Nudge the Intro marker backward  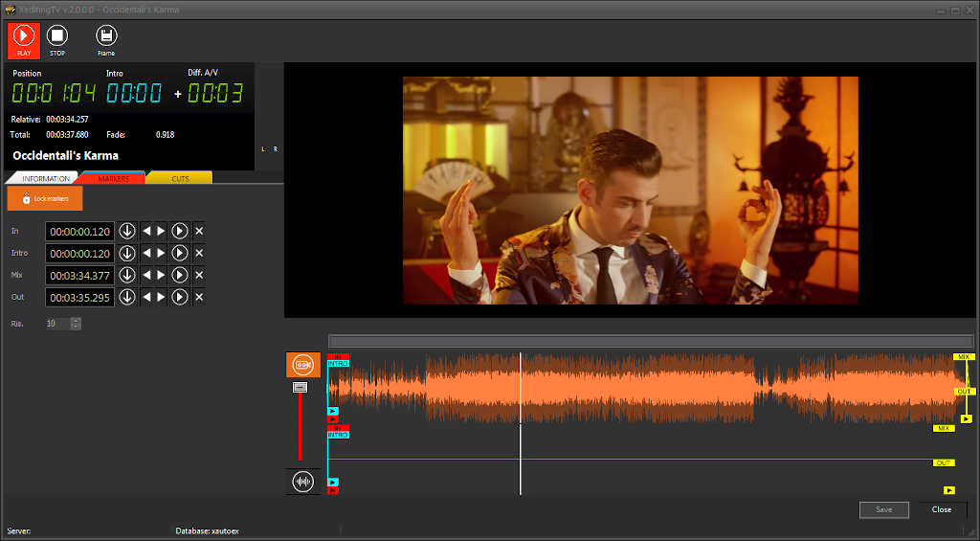(146, 254)
